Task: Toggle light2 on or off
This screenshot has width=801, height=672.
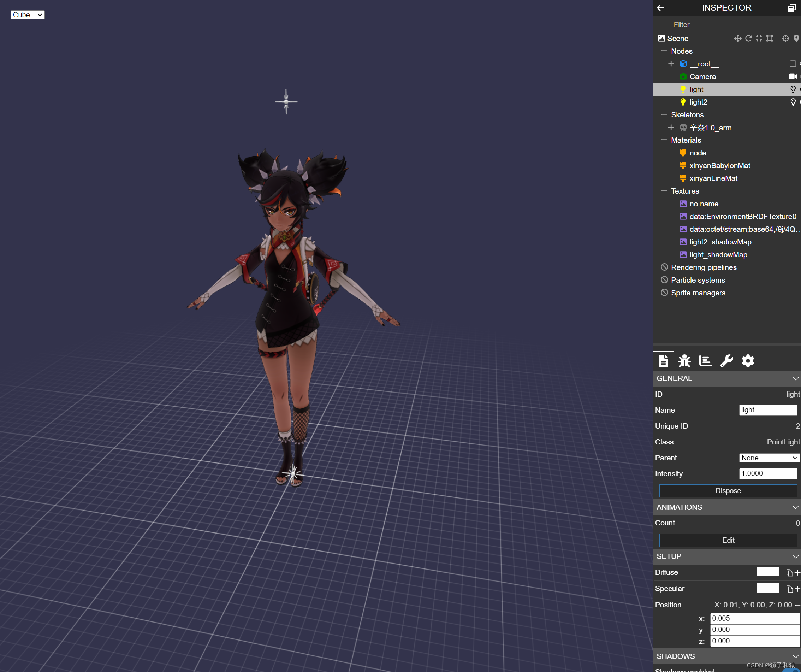Action: 793,102
